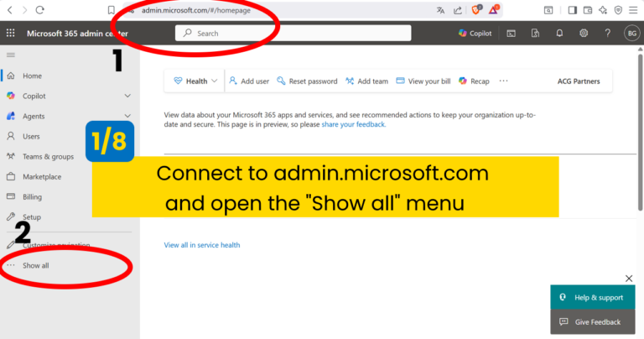Click the Search input field
Image resolution: width=644 pixels, height=339 pixels.
tap(293, 34)
